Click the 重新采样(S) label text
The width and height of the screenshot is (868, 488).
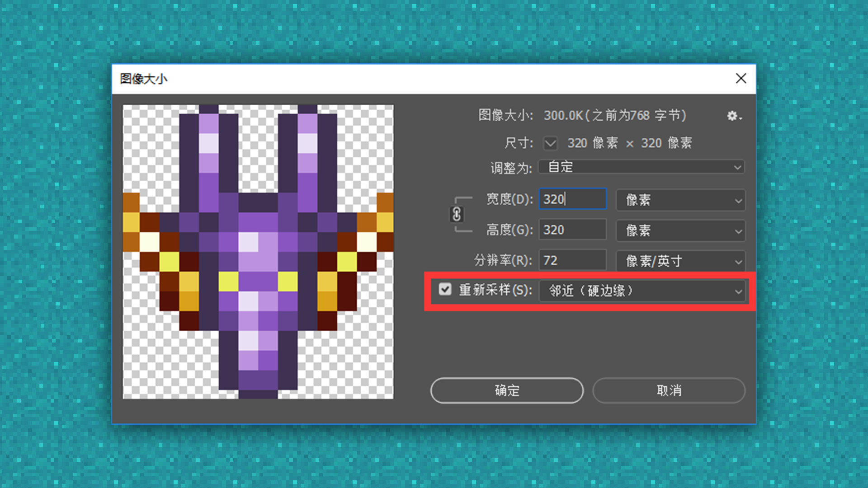495,290
